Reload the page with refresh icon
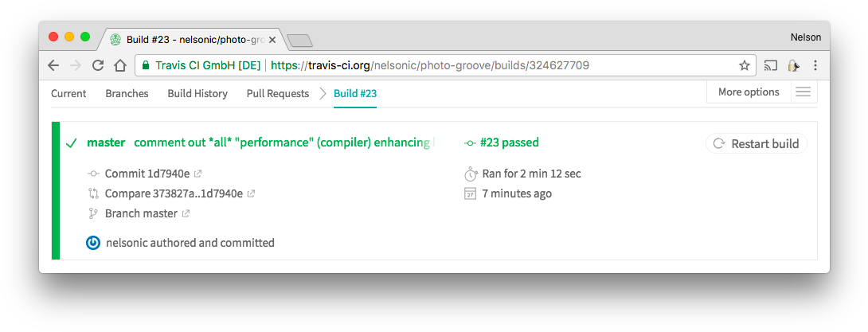The width and height of the screenshot is (868, 332). [98, 65]
